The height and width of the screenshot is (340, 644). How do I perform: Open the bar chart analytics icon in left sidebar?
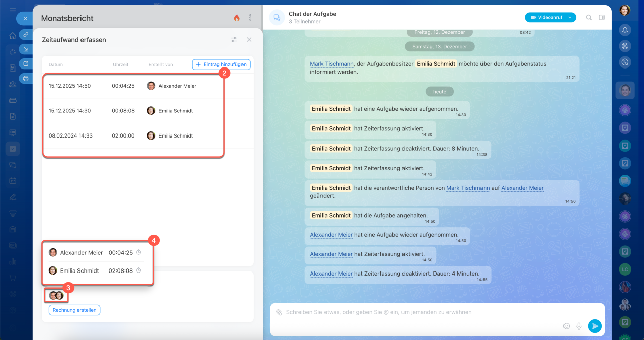13,261
